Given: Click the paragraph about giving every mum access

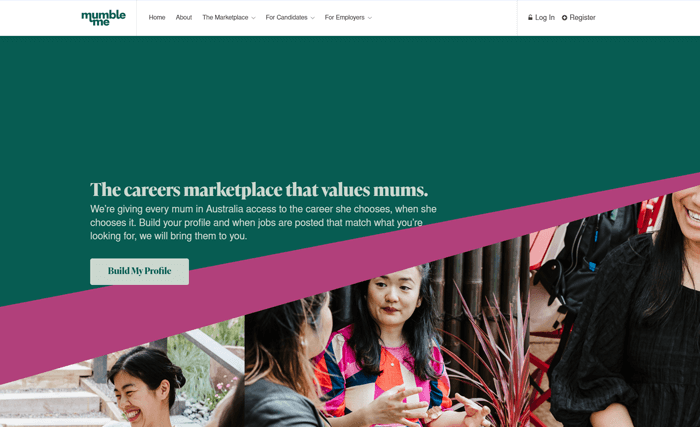Looking at the screenshot, I should coord(263,222).
